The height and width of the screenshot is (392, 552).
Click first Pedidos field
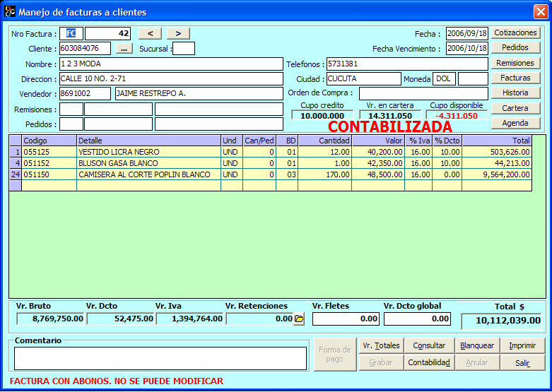[71, 124]
